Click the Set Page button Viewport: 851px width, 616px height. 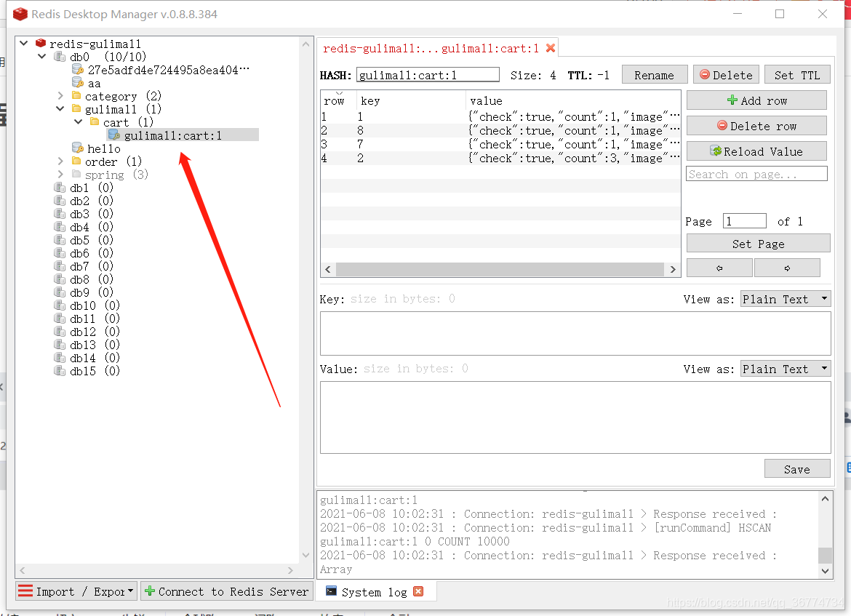pos(758,244)
